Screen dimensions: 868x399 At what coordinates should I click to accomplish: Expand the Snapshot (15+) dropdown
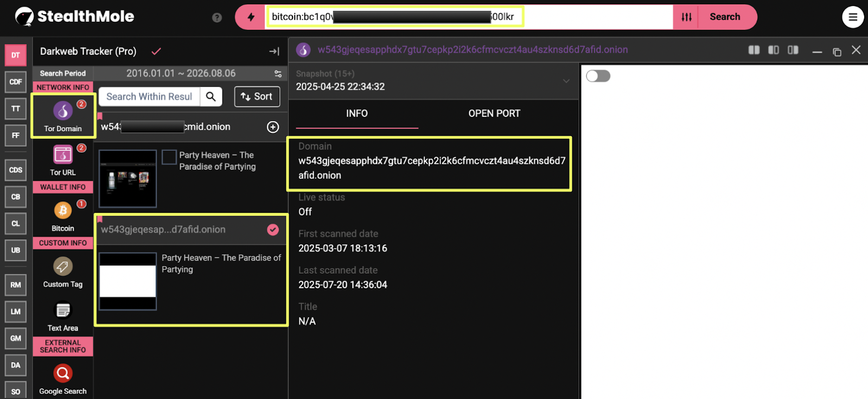click(566, 81)
